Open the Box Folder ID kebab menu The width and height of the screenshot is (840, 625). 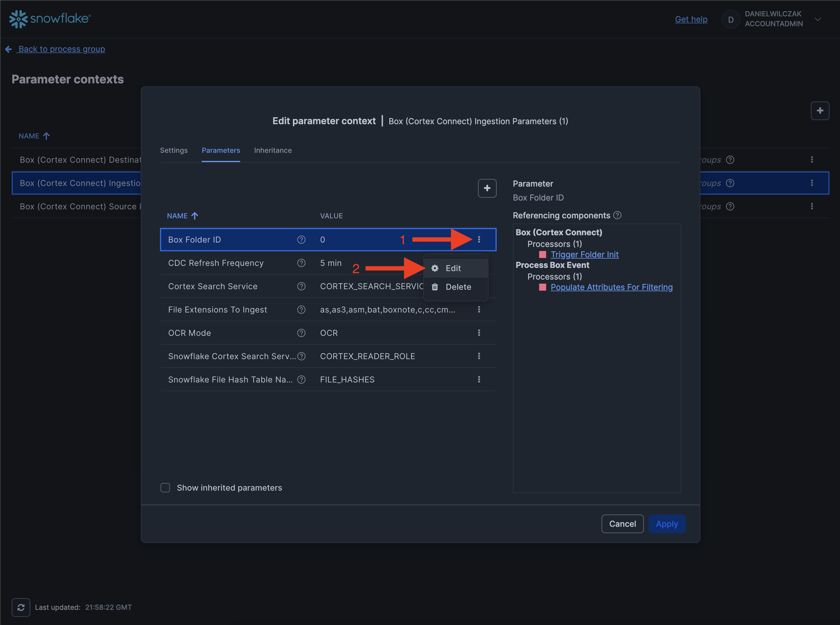tap(479, 240)
